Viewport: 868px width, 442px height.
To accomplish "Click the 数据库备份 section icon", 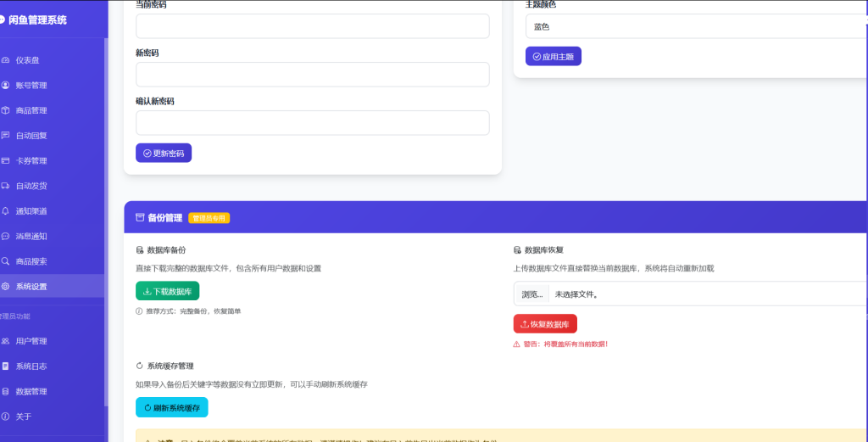I will tap(140, 250).
